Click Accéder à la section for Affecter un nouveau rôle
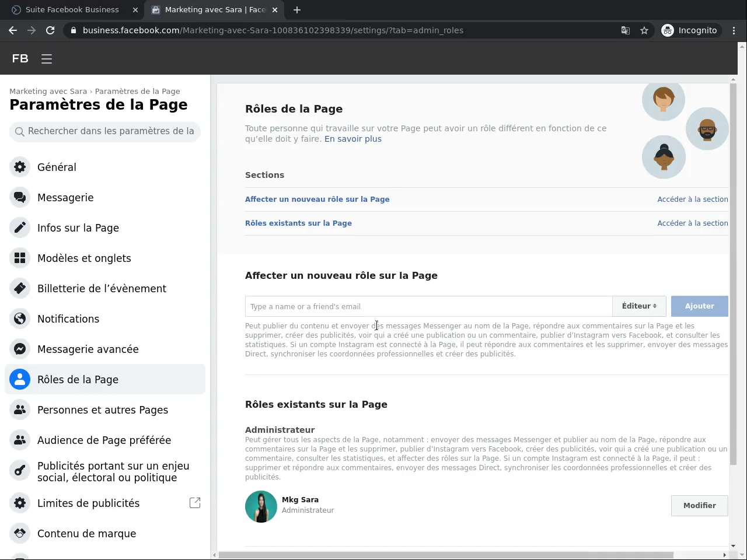This screenshot has height=560, width=747. (693, 199)
